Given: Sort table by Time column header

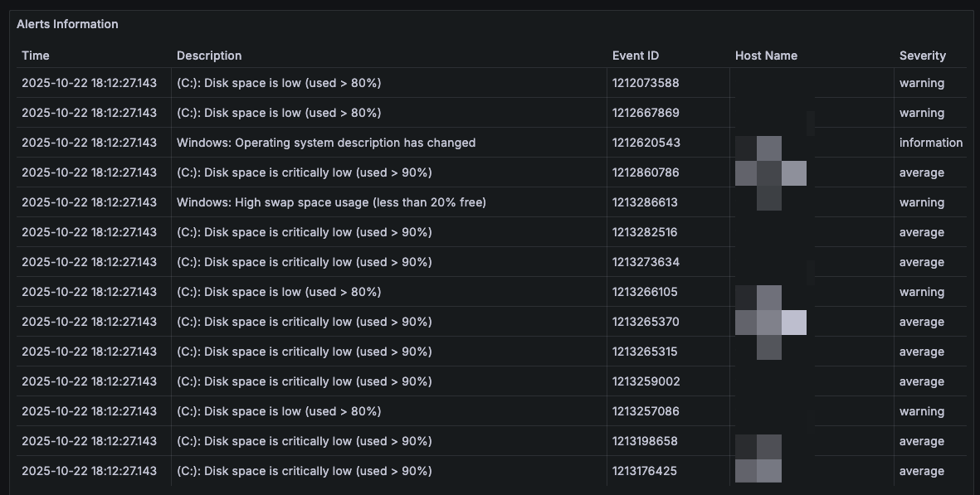Looking at the screenshot, I should pyautogui.click(x=36, y=56).
